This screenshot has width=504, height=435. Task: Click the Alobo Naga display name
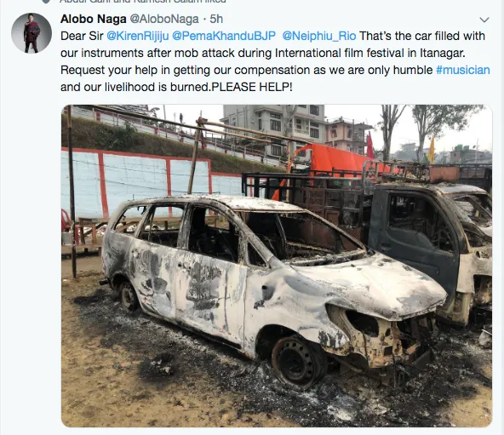click(x=93, y=19)
